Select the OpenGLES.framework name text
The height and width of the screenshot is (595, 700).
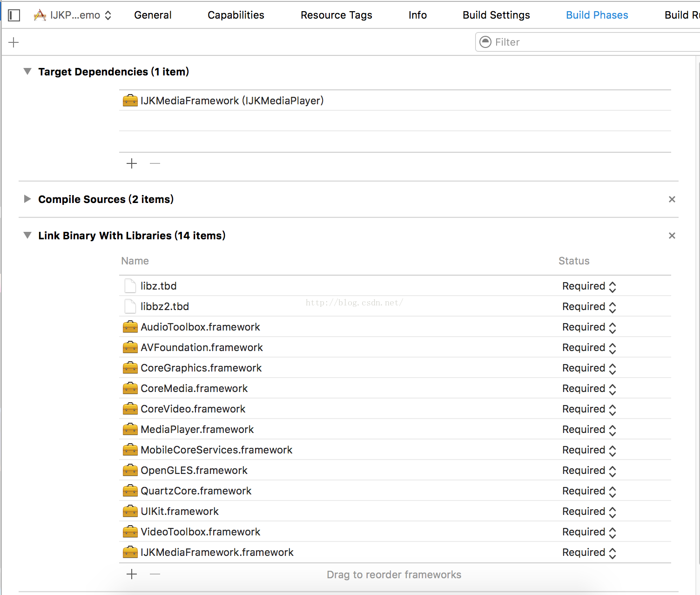(194, 470)
